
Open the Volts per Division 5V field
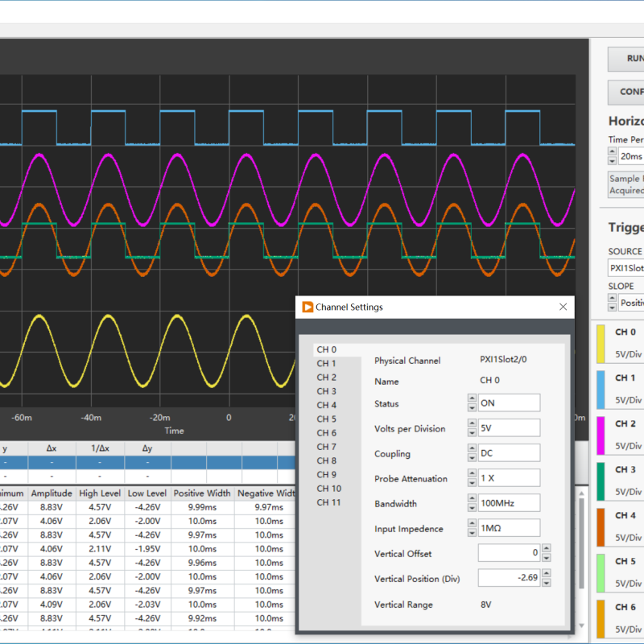tap(509, 428)
